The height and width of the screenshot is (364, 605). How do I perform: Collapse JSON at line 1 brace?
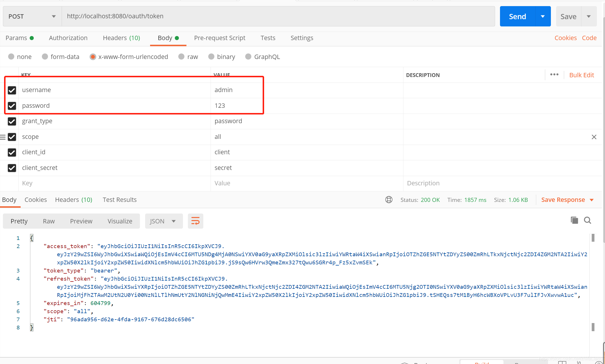[x=32, y=238]
